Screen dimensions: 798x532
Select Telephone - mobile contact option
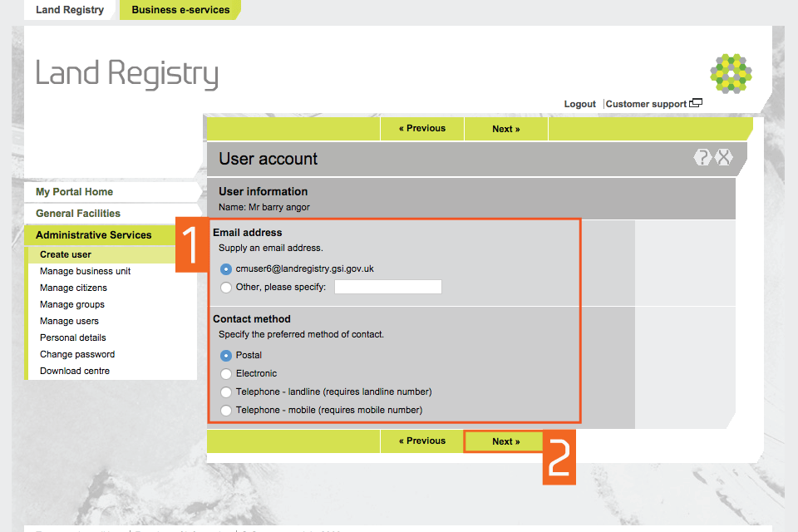coord(226,411)
